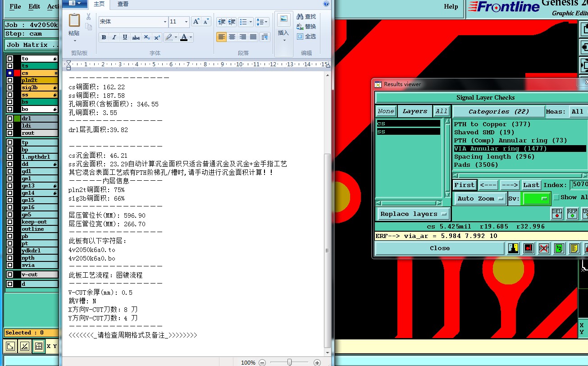
Task: Enable the Show All checkbox
Action: 556,197
